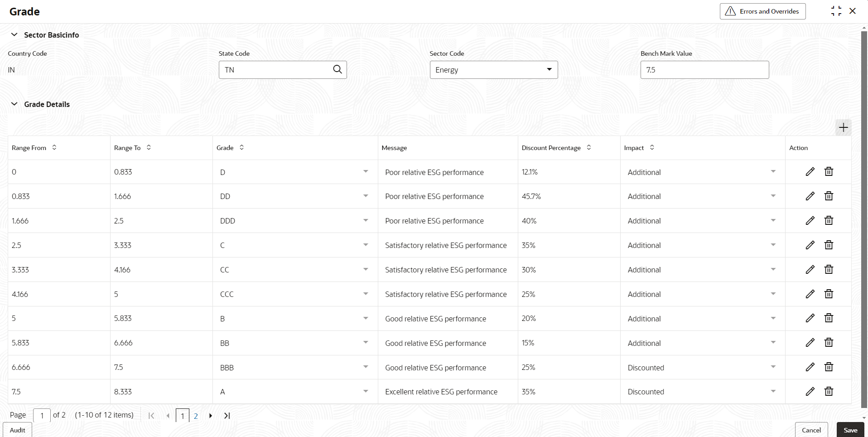Click the State Code search icon

click(x=338, y=69)
